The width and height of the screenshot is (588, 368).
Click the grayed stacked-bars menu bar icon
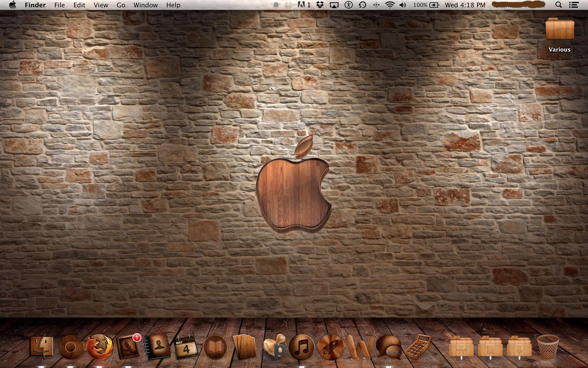coord(288,5)
